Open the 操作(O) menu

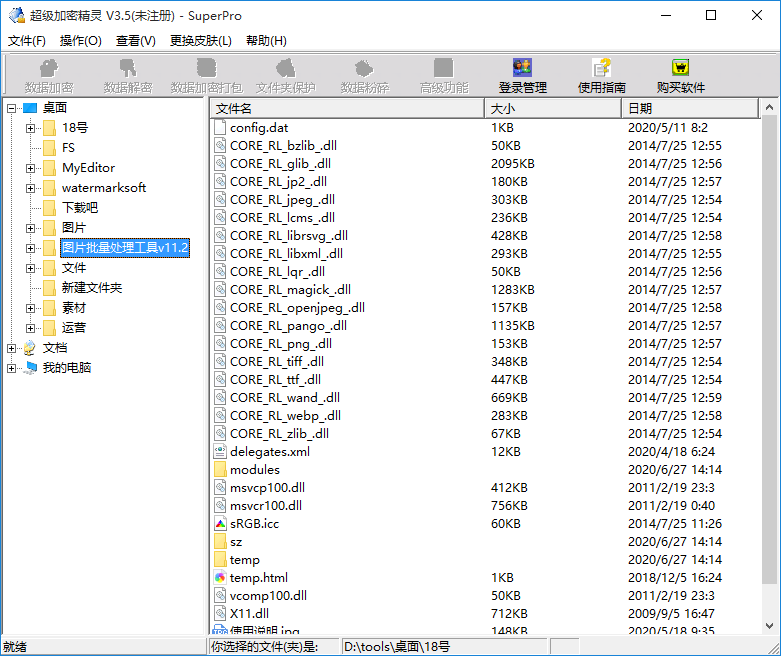[x=81, y=40]
